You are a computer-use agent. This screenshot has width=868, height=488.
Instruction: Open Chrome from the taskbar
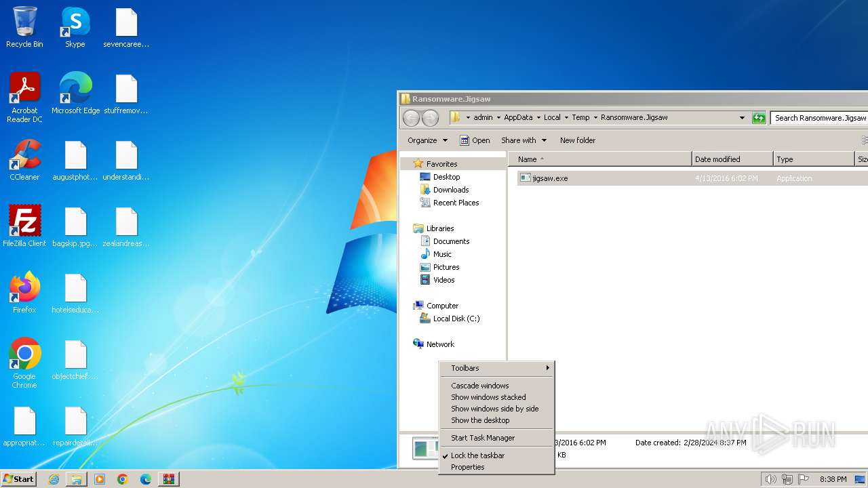click(123, 479)
